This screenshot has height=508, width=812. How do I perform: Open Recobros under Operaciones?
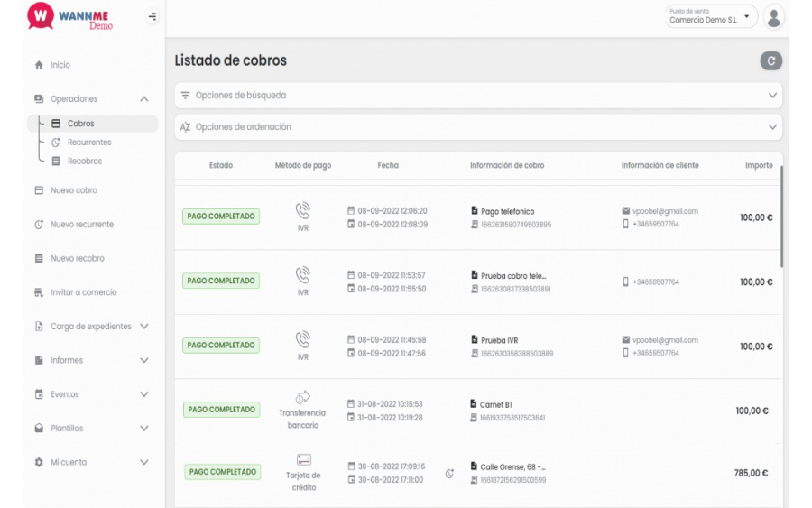click(85, 161)
